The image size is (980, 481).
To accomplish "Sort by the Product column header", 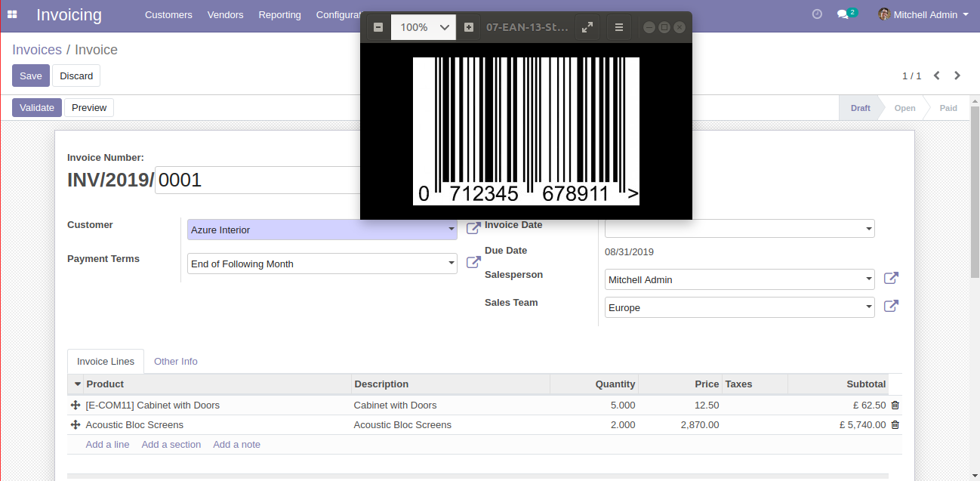I will pos(217,384).
